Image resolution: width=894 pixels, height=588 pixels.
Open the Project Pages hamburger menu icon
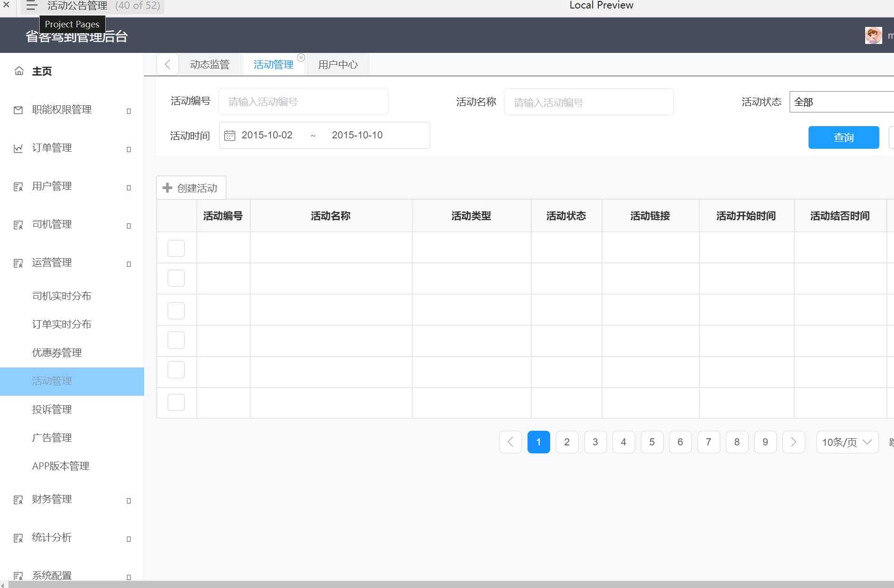click(x=31, y=6)
